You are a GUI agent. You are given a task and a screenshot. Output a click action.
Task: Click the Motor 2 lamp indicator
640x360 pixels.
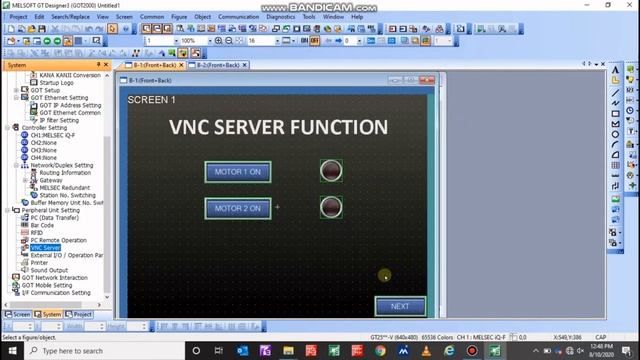[x=331, y=207]
